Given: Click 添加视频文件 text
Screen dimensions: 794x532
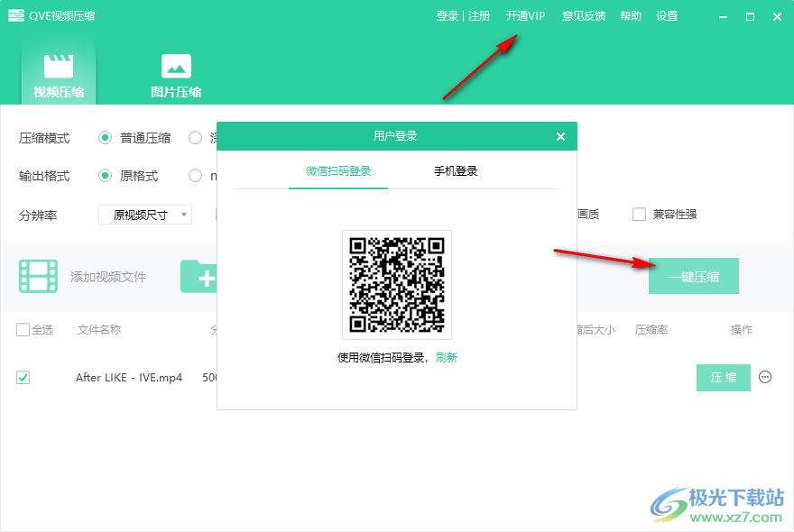Looking at the screenshot, I should [108, 277].
